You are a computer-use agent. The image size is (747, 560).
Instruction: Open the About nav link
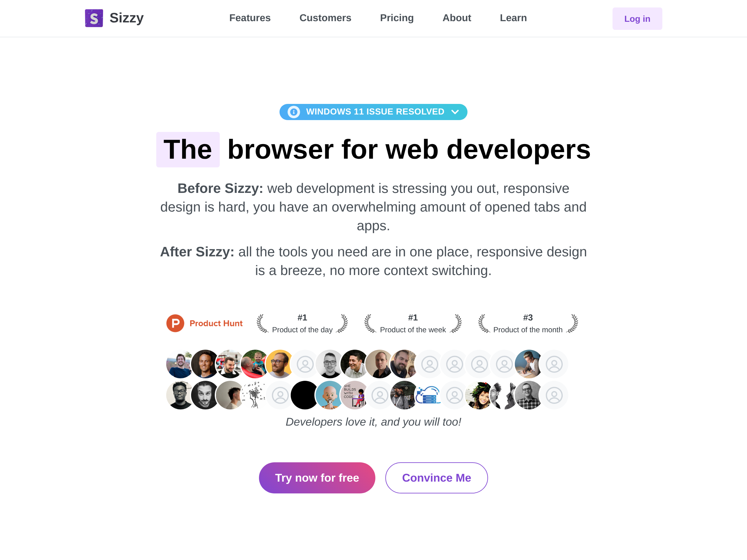coord(457,18)
